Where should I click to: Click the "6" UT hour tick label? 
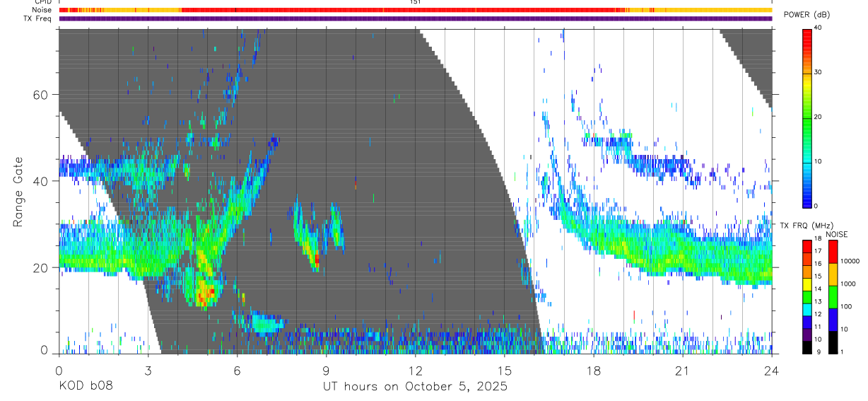pyautogui.click(x=237, y=370)
